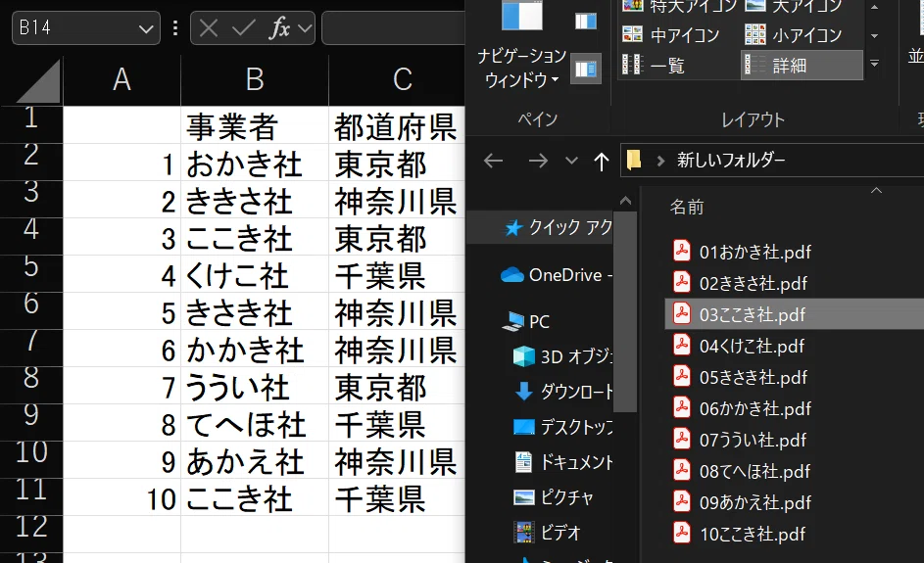Viewport: 924px width, 563px height.
Task: Expand address bar path chevron
Action: tap(660, 161)
